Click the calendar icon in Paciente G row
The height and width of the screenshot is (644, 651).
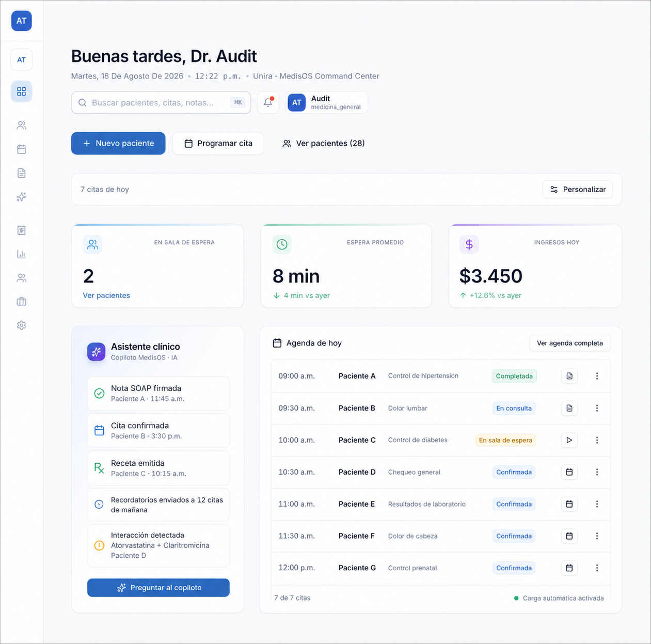click(x=569, y=568)
